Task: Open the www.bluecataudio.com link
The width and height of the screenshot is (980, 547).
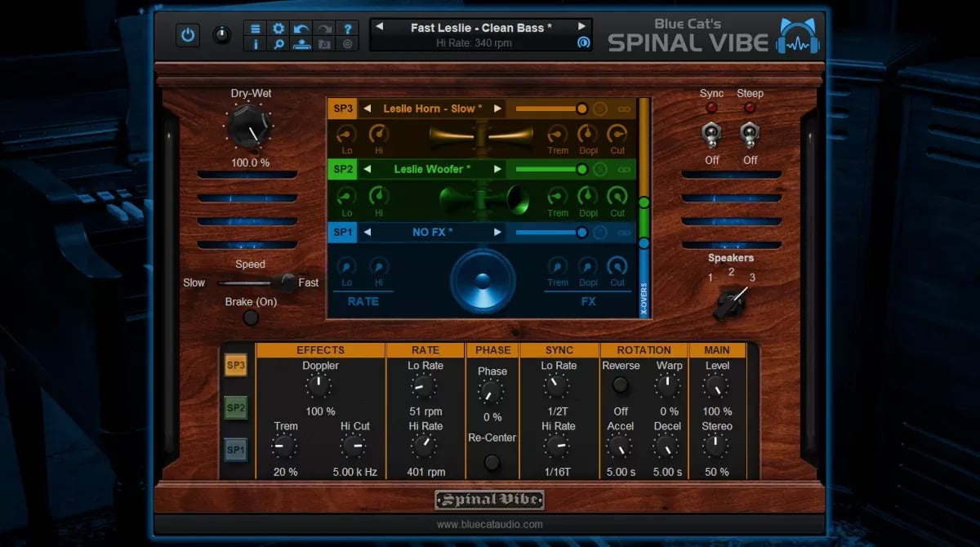Action: click(490, 524)
